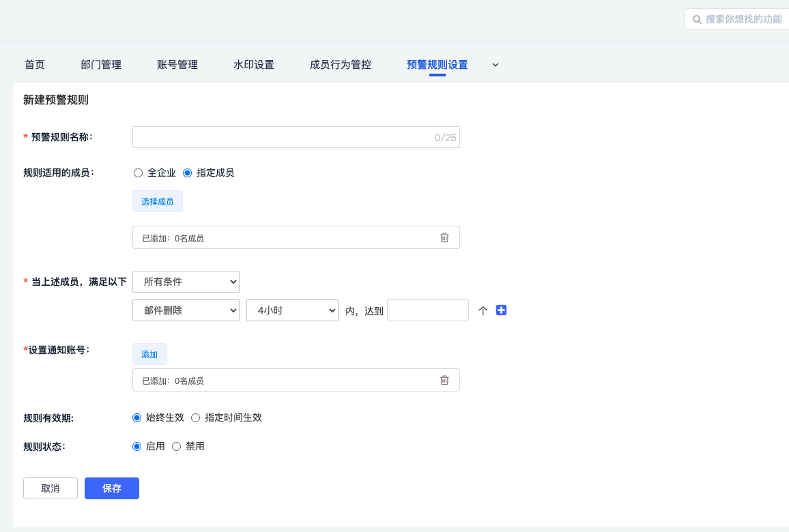Choose 指定时间生效 validity option

point(196,418)
